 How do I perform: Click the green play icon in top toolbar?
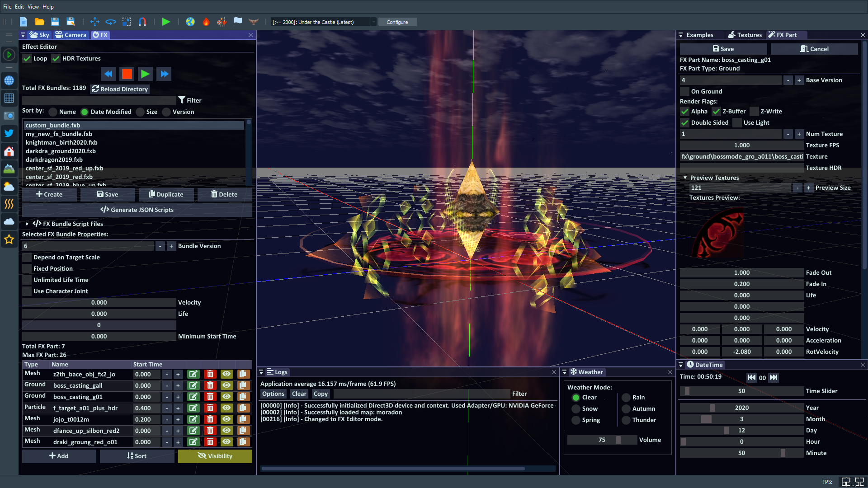pyautogui.click(x=166, y=22)
